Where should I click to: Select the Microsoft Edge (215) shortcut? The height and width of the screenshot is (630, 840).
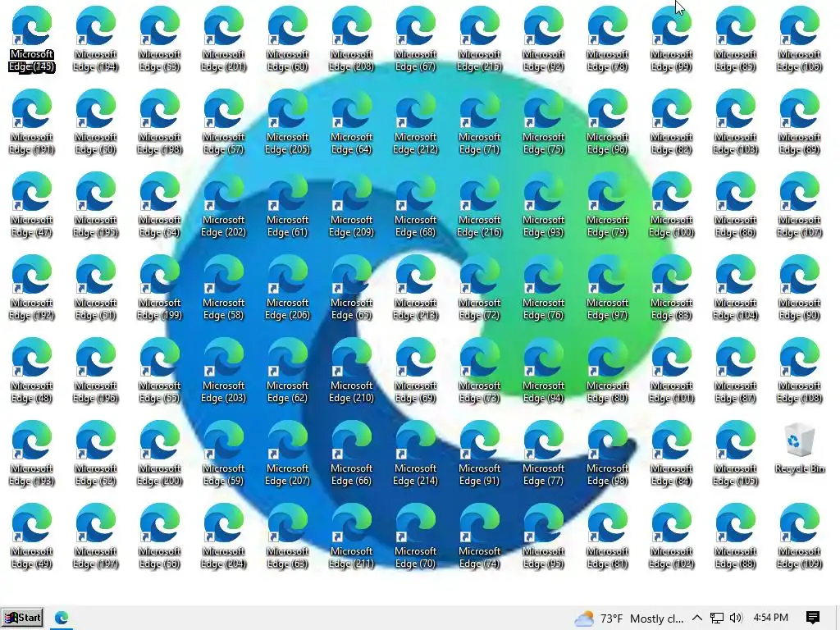(x=479, y=39)
